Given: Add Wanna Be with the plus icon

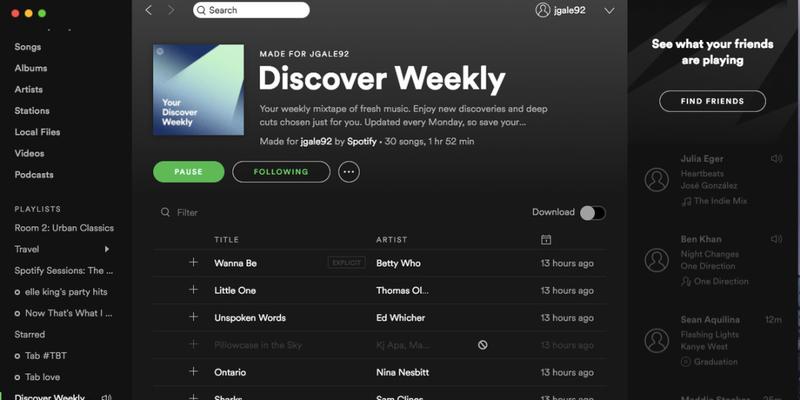Looking at the screenshot, I should [193, 262].
